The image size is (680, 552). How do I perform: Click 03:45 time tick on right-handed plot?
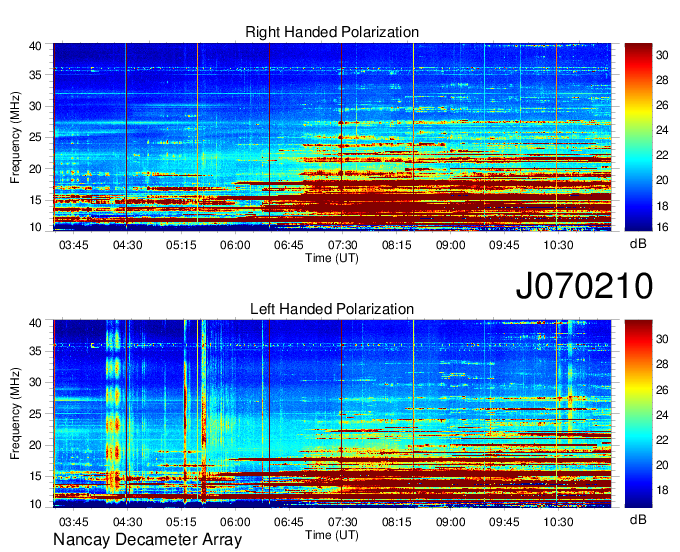click(73, 245)
